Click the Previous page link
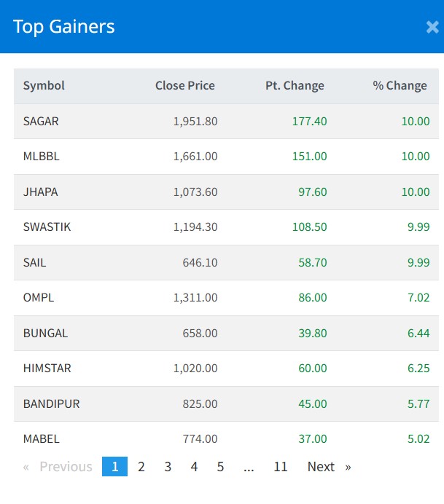Image resolution: width=444 pixels, height=504 pixels. [58, 467]
